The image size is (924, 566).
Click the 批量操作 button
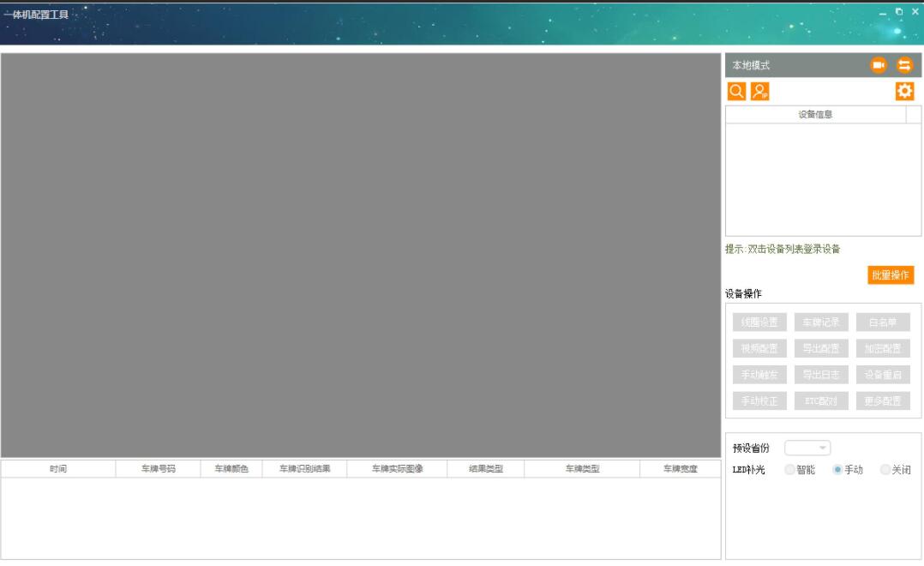point(891,274)
